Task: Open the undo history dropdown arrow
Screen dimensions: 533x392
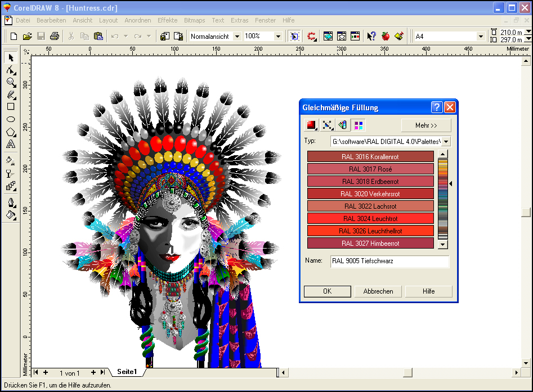Action: [126, 36]
